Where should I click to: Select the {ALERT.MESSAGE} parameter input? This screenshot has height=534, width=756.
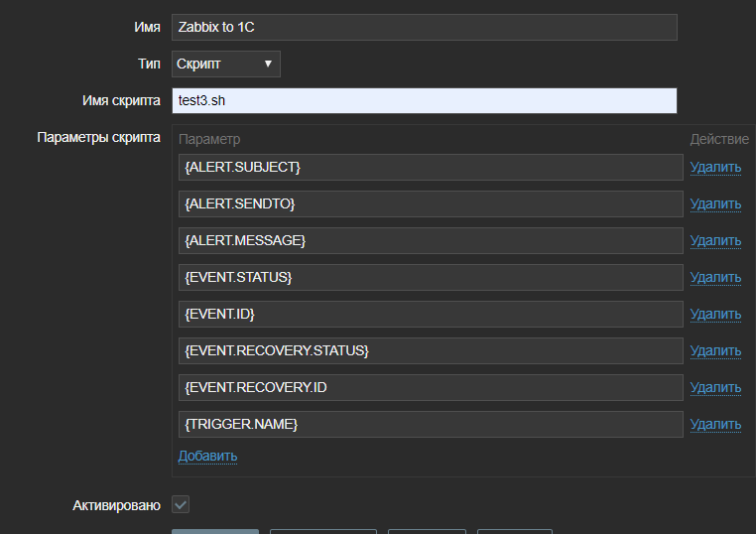click(431, 240)
